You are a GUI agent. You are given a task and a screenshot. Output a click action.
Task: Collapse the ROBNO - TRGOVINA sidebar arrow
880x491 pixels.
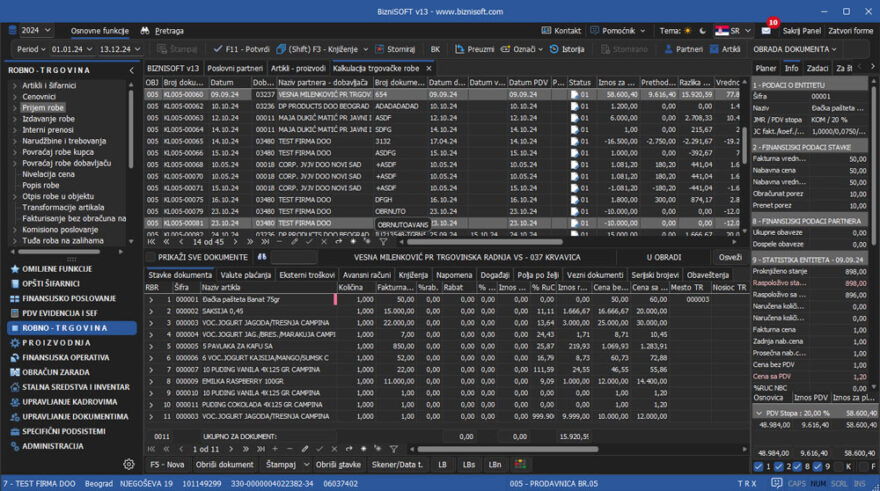(131, 71)
